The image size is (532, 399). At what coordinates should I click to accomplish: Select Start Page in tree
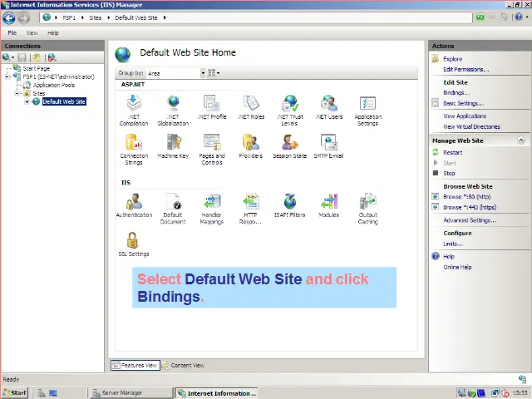tap(37, 68)
